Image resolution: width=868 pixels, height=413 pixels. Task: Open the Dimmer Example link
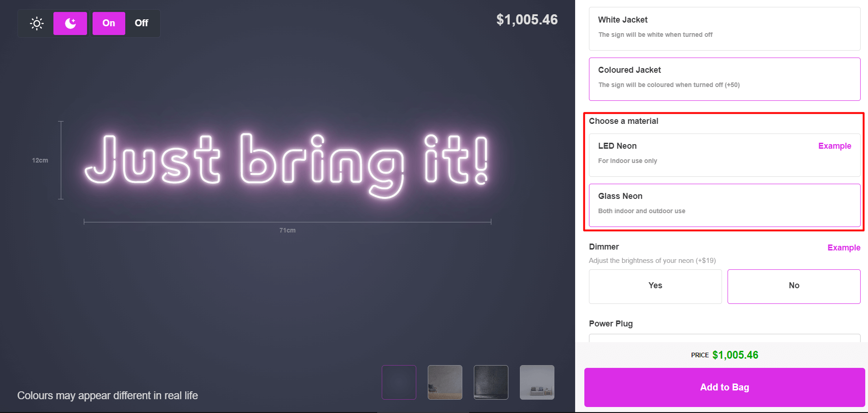pyautogui.click(x=844, y=248)
